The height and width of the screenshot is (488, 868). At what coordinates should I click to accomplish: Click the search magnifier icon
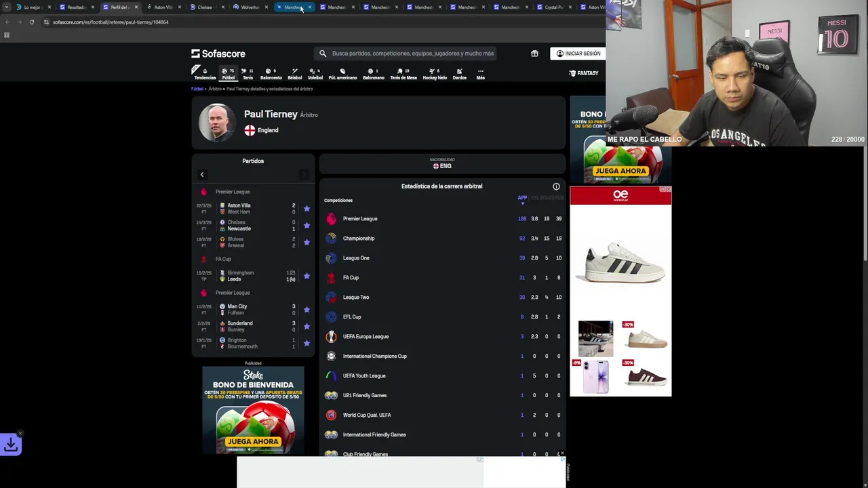323,54
